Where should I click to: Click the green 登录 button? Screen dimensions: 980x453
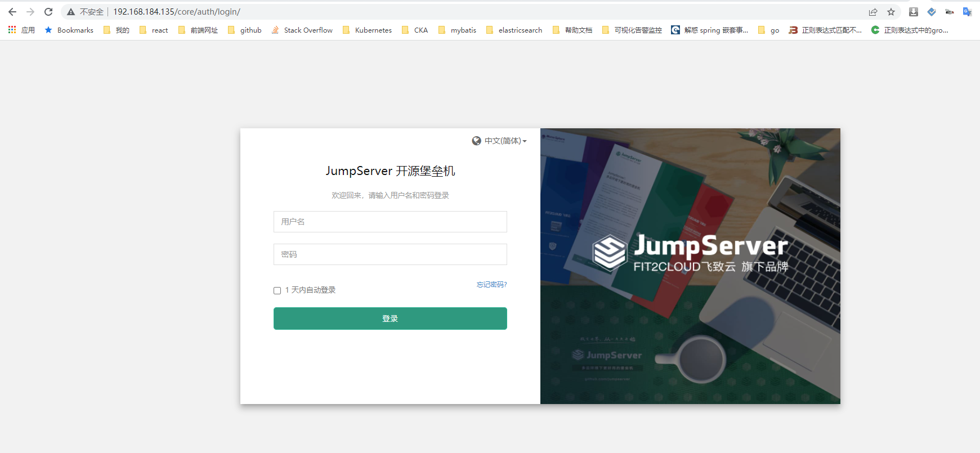click(x=390, y=319)
